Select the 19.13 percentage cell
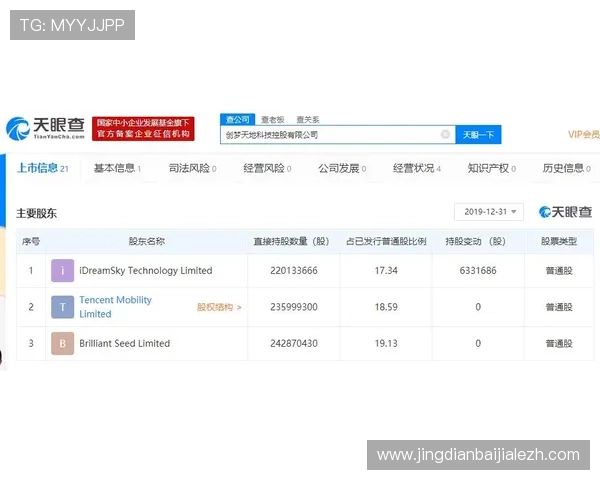The width and height of the screenshot is (600, 480). [386, 343]
